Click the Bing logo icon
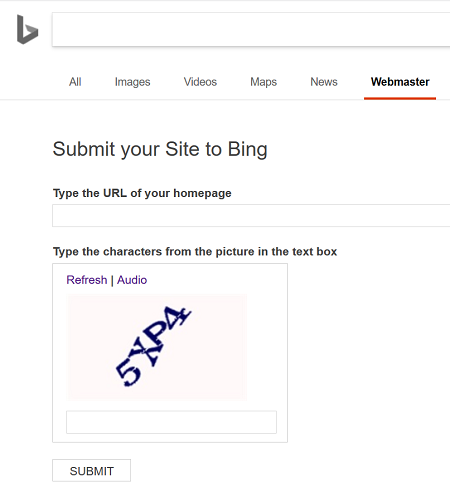The height and width of the screenshot is (497, 450). [27, 29]
